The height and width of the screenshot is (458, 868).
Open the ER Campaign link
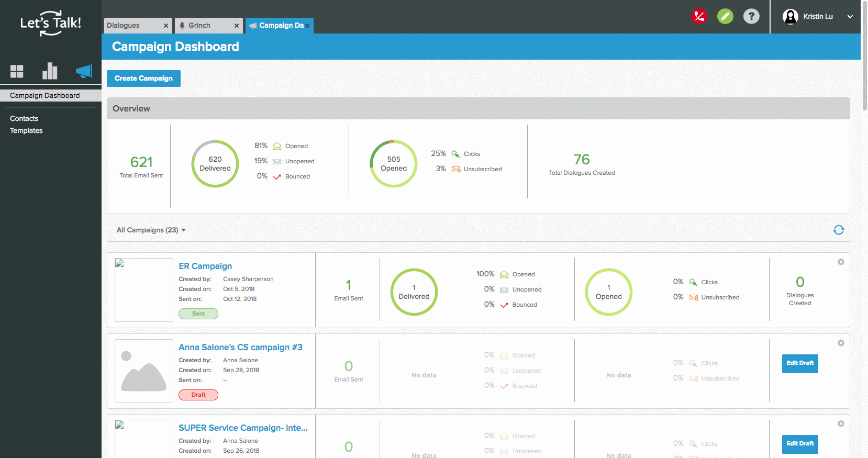pyautogui.click(x=205, y=266)
